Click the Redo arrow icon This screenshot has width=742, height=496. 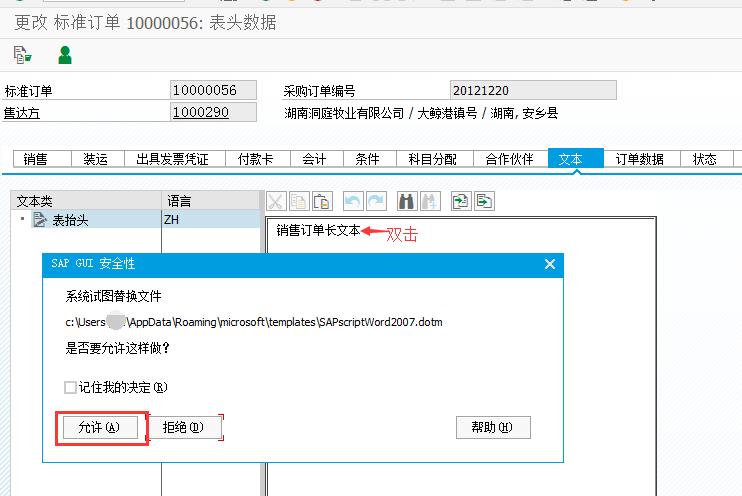pos(376,201)
